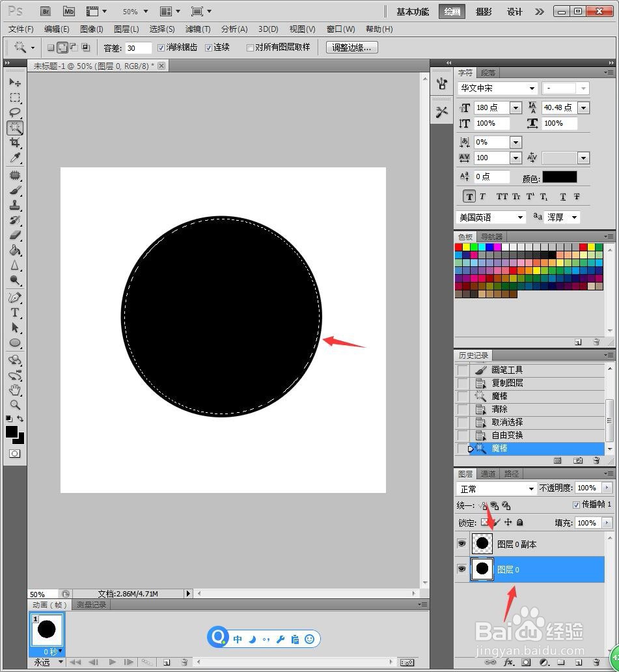The width and height of the screenshot is (619, 672).
Task: Open the font family dropdown 华文中宋
Action: click(x=532, y=89)
